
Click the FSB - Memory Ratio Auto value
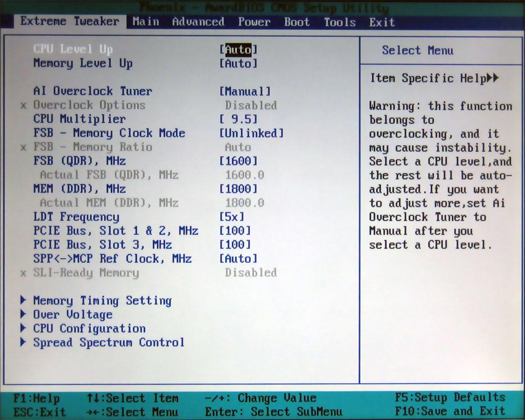(238, 147)
